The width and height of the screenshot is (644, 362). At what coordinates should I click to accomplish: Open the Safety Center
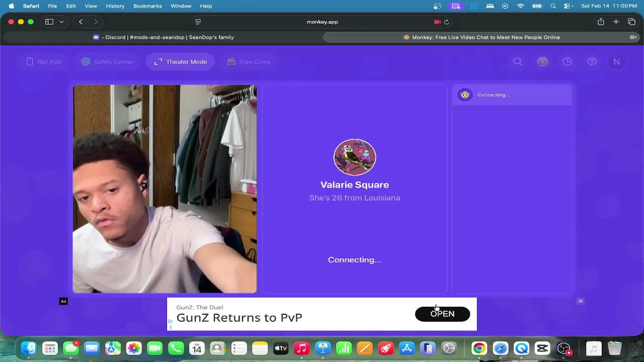[x=108, y=62]
